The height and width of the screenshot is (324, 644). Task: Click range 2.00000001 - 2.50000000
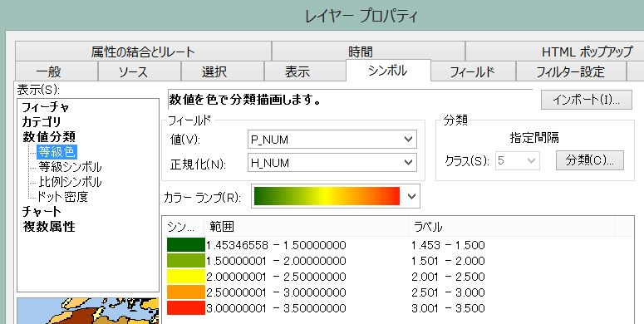click(276, 277)
